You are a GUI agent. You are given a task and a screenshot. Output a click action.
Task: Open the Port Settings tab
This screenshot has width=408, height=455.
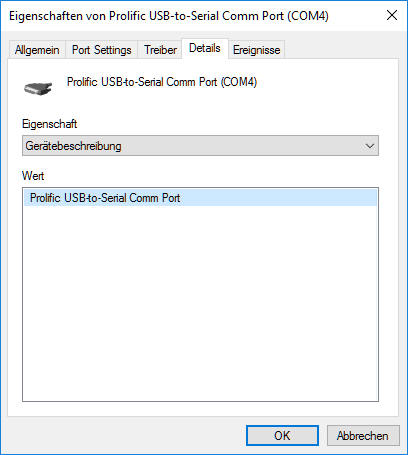[x=102, y=50]
